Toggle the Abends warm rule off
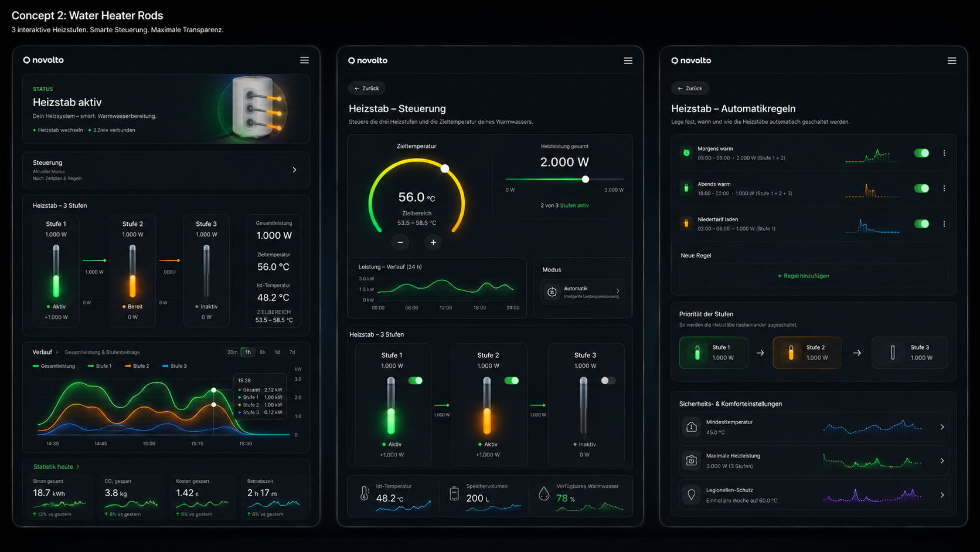This screenshot has width=980, height=552. [921, 188]
